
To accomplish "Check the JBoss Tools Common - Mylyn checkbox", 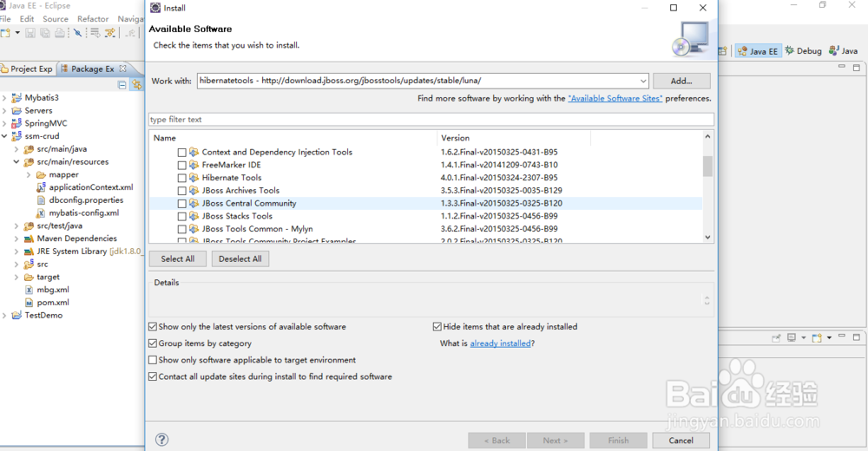I will click(x=181, y=229).
